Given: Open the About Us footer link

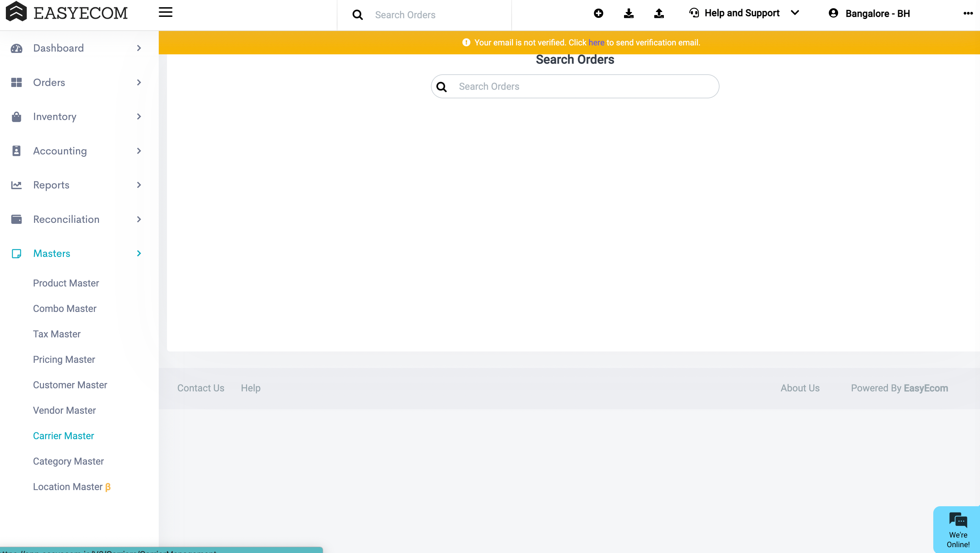Looking at the screenshot, I should pos(800,388).
